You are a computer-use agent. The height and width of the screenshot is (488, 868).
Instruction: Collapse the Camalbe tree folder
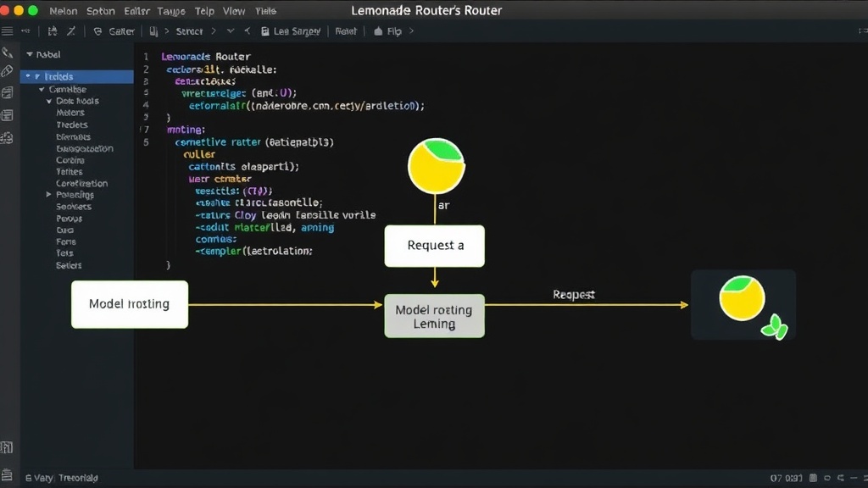tap(42, 89)
